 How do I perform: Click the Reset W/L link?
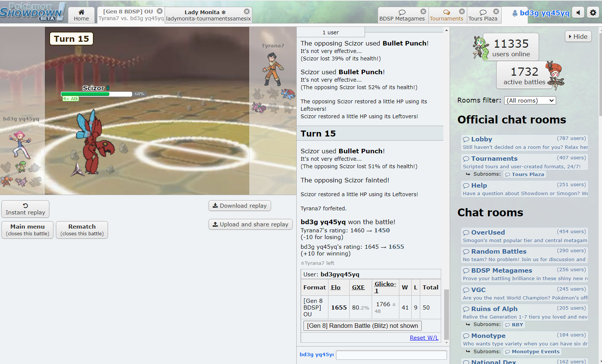click(424, 338)
